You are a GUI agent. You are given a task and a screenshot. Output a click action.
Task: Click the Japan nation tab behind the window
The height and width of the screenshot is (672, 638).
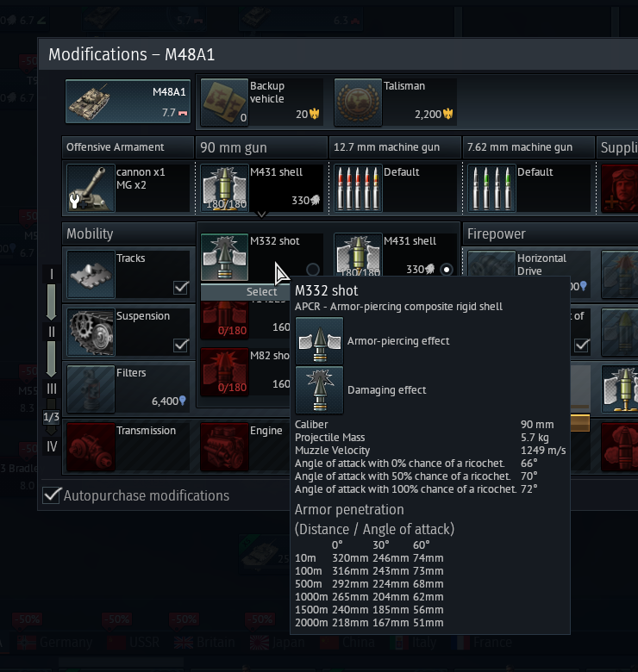click(x=277, y=643)
